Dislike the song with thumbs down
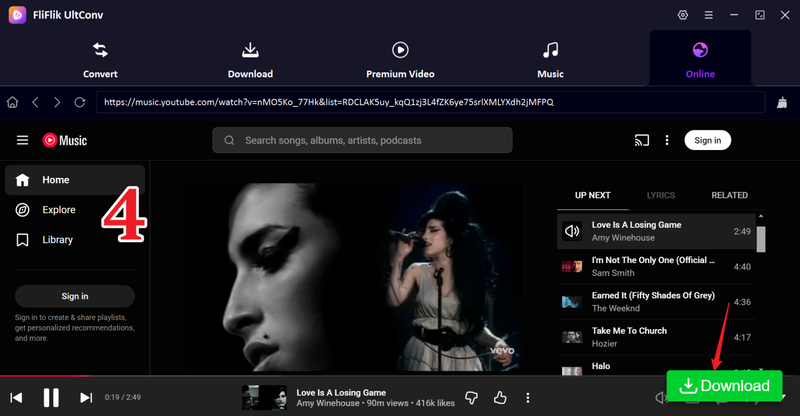This screenshot has width=800, height=416. click(x=471, y=398)
